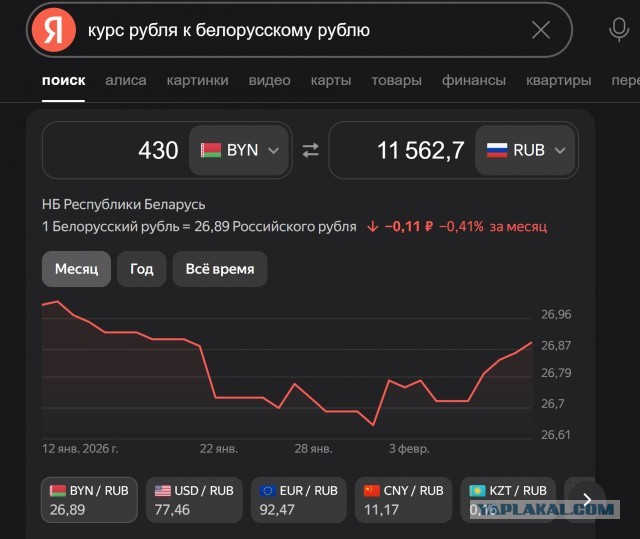
Task: Select the KZT / RUB pair card
Action: tap(508, 500)
